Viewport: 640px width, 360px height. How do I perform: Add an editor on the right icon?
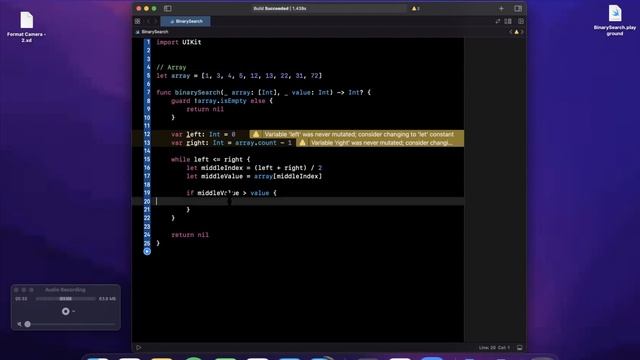(x=521, y=21)
